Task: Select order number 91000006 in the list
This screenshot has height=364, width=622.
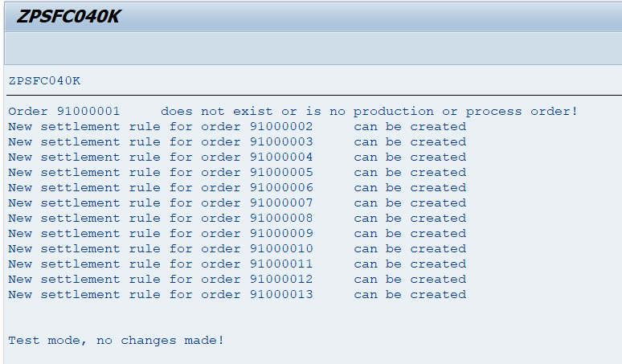Action: pos(281,187)
